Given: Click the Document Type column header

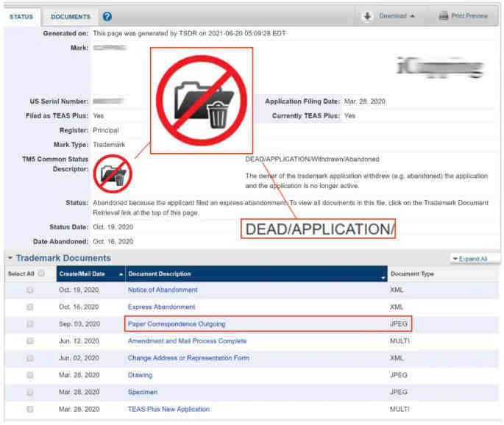Looking at the screenshot, I should pos(412,274).
